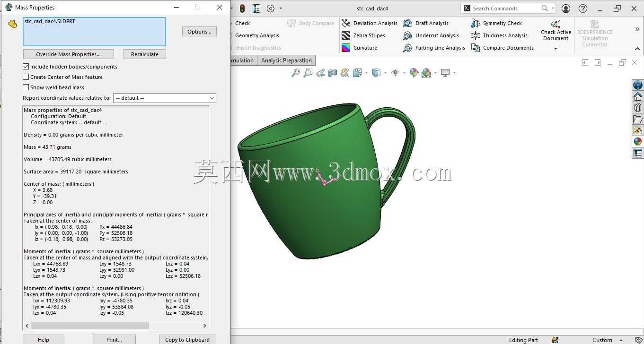Expand Search Commands dropdown arrow
644x344 pixels.
[553, 9]
